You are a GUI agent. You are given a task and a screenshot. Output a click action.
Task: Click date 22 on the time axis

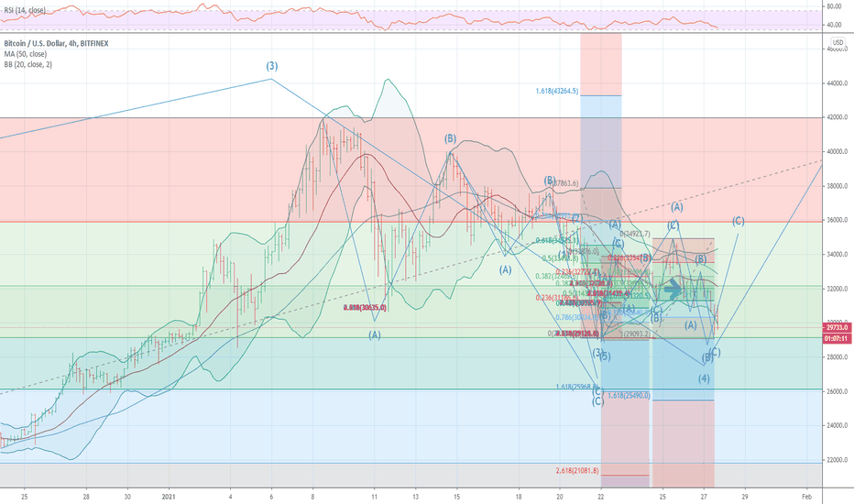click(601, 497)
